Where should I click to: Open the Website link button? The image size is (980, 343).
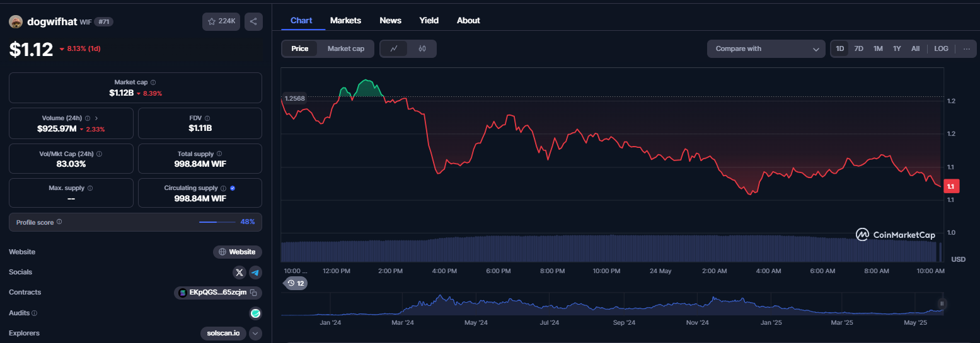click(238, 252)
